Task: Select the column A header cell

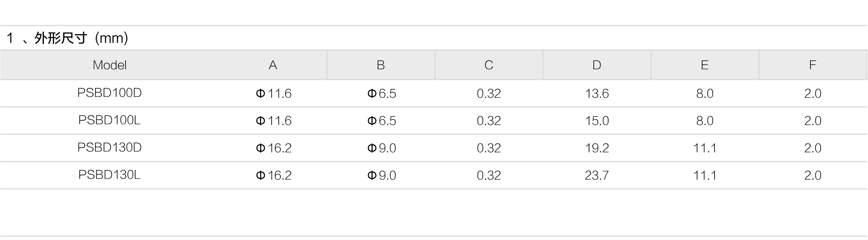Action: tap(273, 65)
